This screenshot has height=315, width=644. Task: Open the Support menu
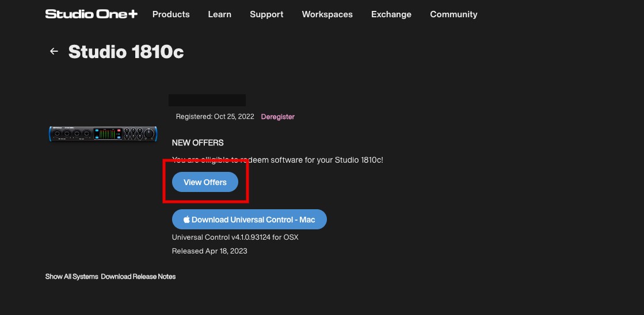(x=266, y=14)
